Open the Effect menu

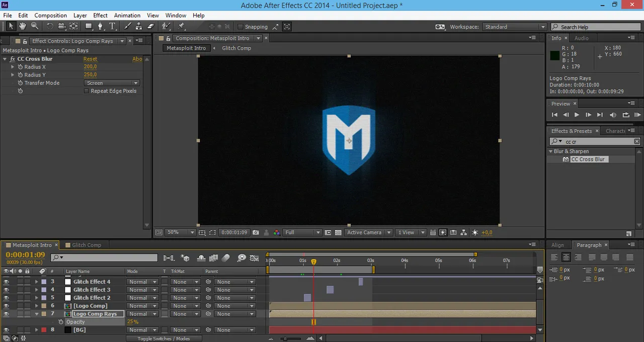coord(100,16)
